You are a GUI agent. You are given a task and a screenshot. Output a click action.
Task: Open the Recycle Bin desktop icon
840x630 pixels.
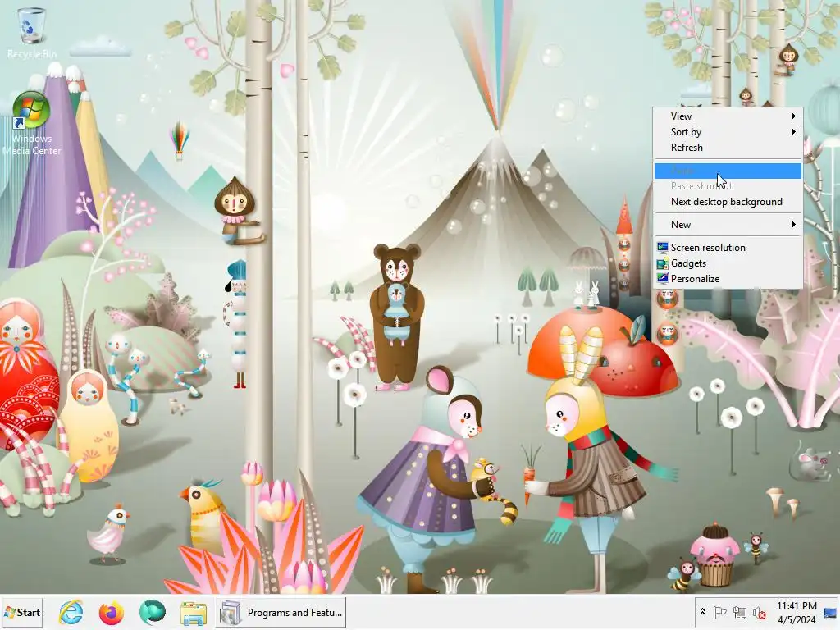[x=32, y=32]
